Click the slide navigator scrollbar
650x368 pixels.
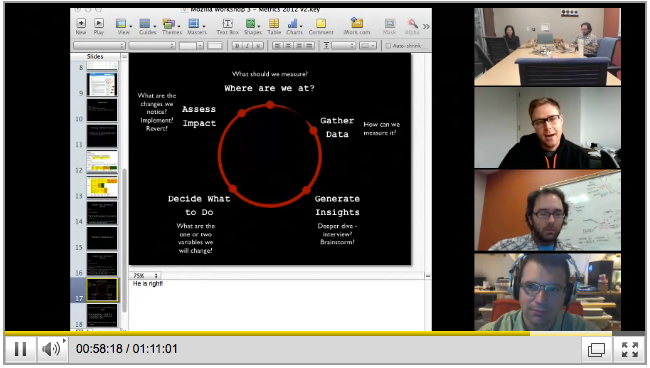pyautogui.click(x=124, y=240)
